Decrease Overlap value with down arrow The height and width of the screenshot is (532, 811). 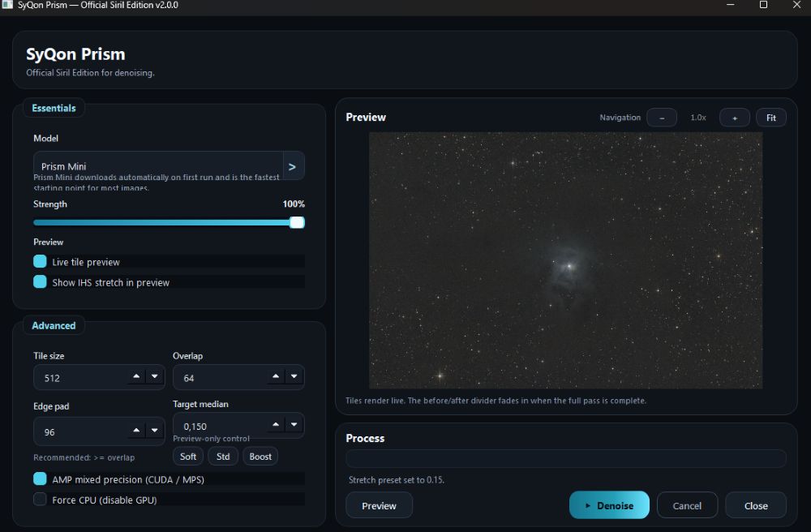tap(294, 377)
